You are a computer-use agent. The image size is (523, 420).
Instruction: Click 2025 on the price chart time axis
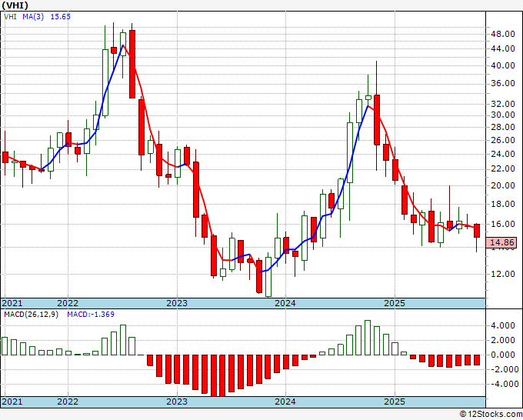[395, 303]
